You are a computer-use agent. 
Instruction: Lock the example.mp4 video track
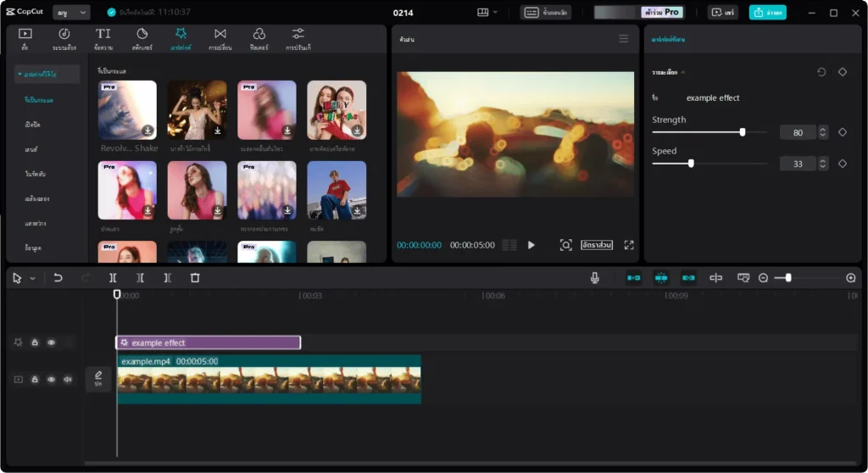[35, 379]
